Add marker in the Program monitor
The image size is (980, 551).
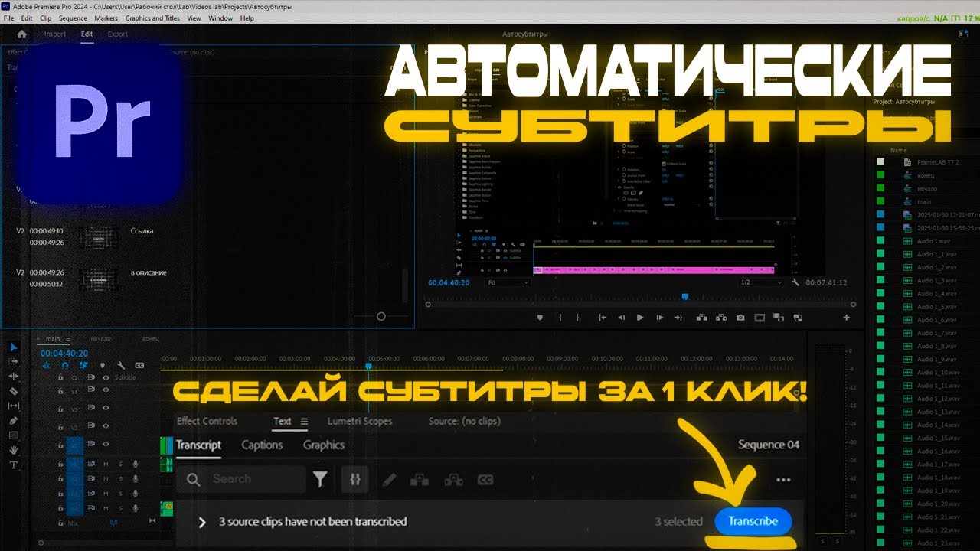point(540,318)
